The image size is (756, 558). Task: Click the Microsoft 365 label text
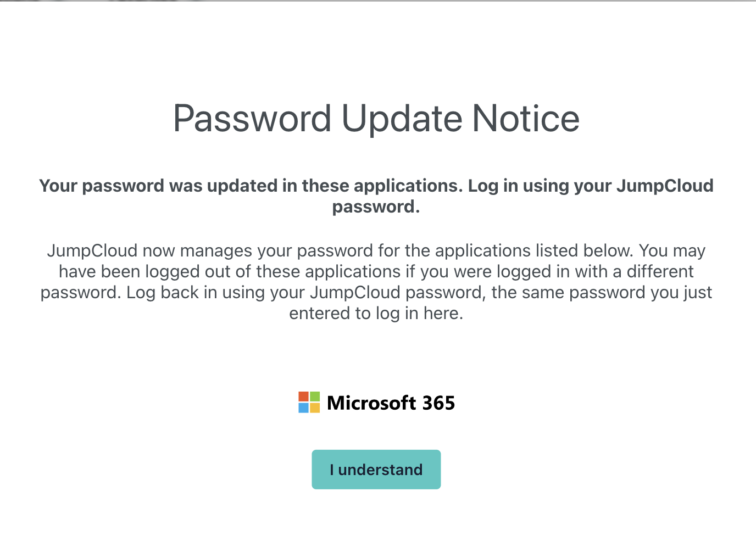pos(391,403)
